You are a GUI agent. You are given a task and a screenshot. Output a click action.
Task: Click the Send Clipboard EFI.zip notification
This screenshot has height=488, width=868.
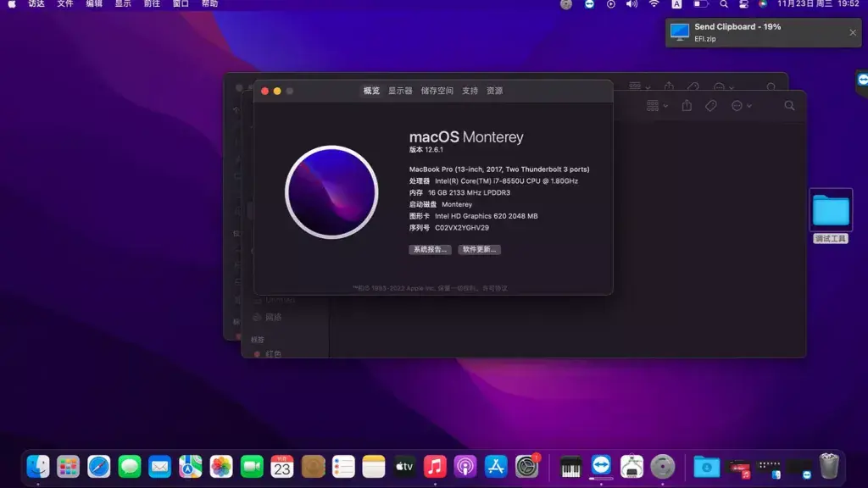[763, 33]
